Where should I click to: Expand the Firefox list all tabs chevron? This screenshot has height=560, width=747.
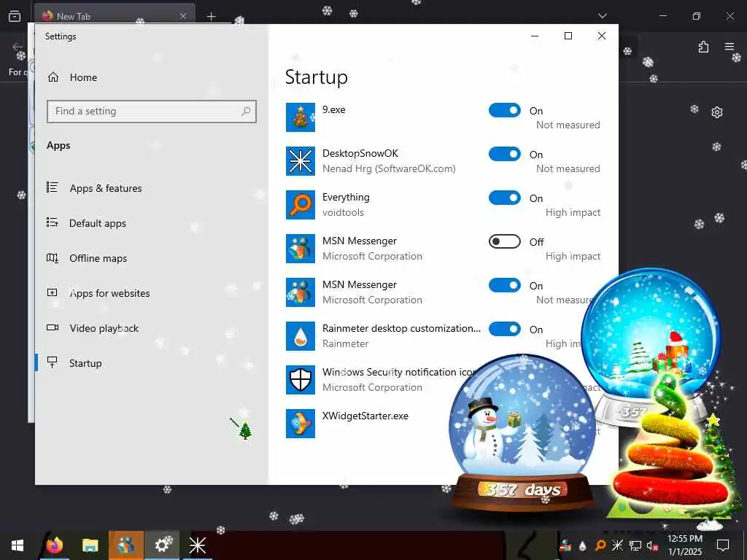602,16
